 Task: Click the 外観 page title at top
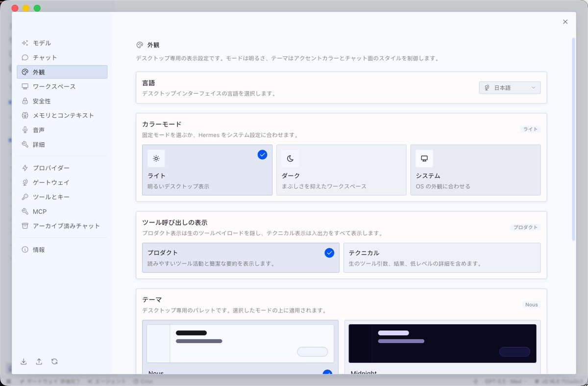(153, 45)
